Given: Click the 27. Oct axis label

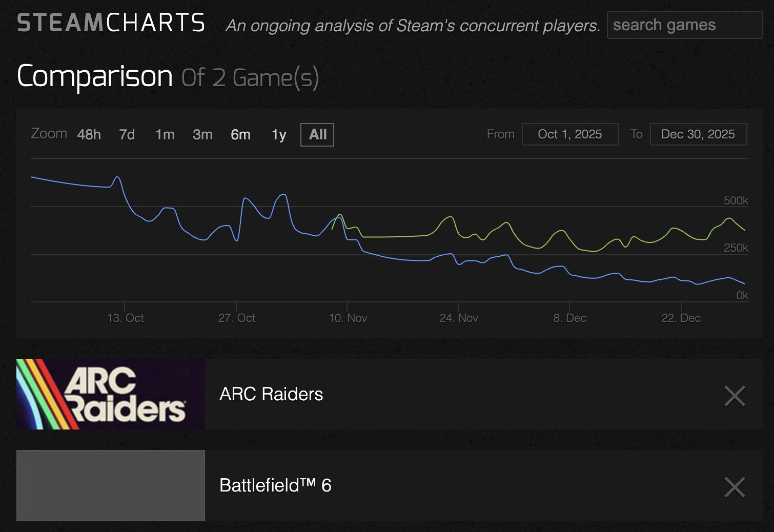Looking at the screenshot, I should 237,318.
